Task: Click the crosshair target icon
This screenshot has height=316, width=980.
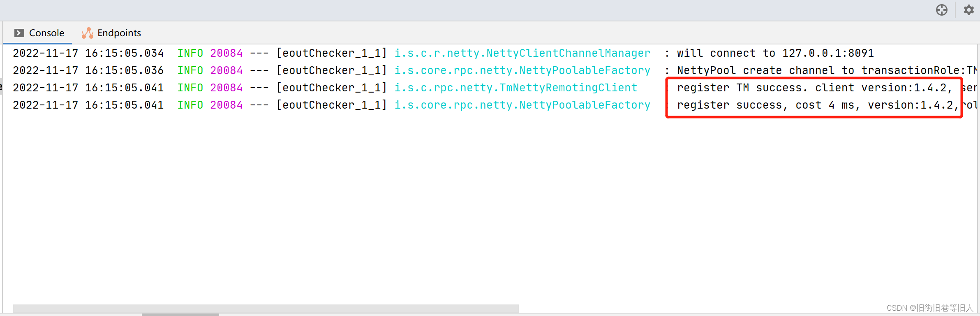Action: point(942,10)
